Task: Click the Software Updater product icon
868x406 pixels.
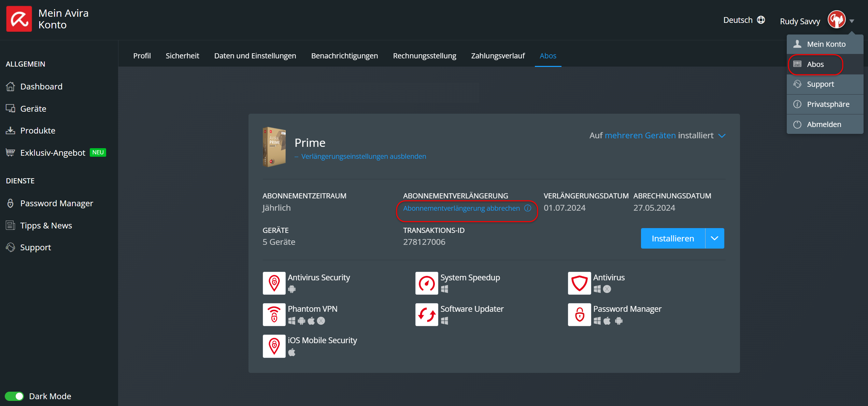Action: click(x=427, y=314)
